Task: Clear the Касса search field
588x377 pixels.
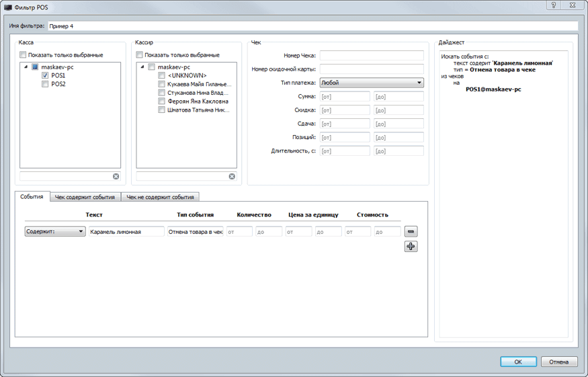Action: coord(116,176)
